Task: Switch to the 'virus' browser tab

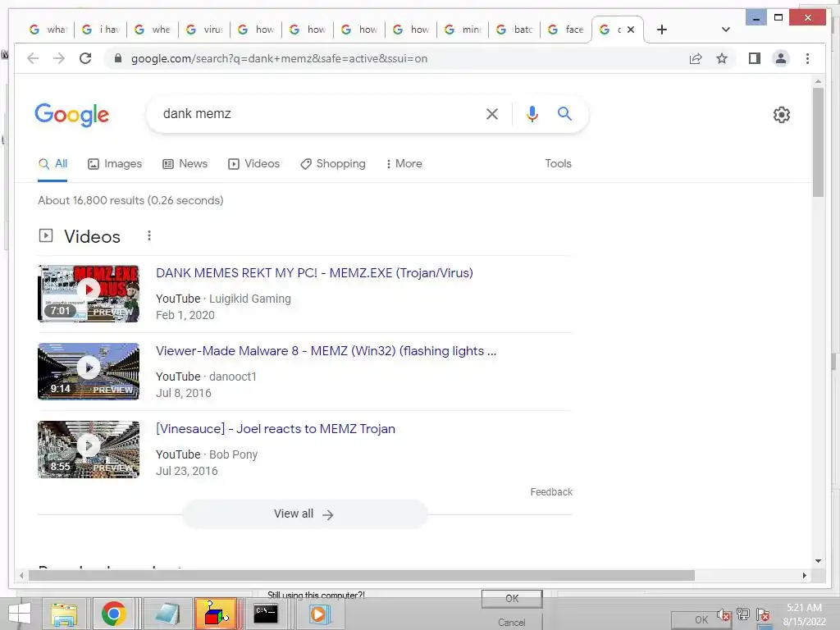Action: tap(204, 30)
